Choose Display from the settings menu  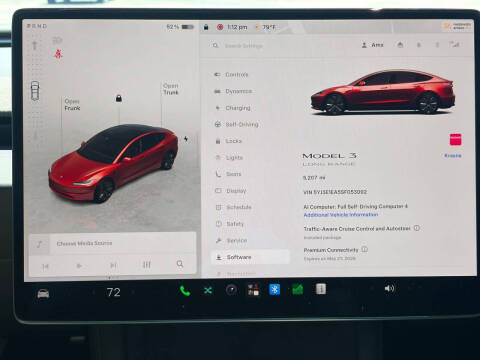coord(231,191)
